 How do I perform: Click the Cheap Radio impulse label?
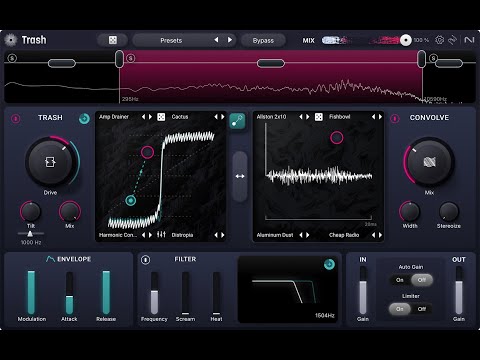pos(344,235)
